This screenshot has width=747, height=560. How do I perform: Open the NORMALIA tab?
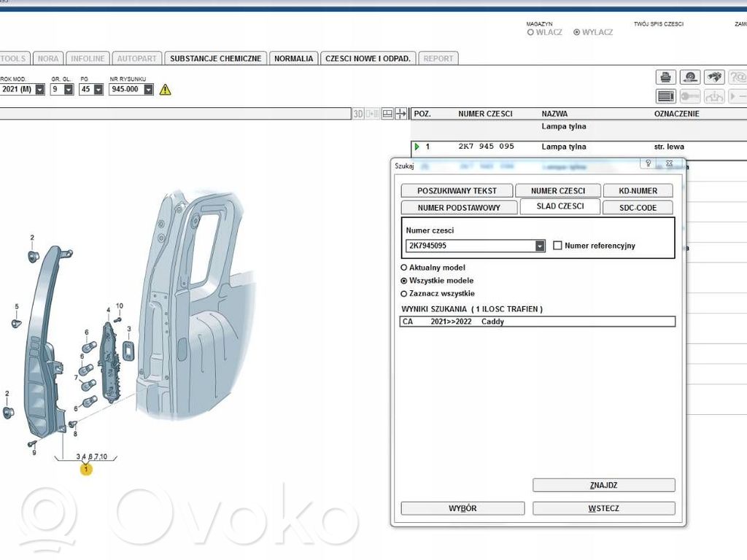point(293,58)
